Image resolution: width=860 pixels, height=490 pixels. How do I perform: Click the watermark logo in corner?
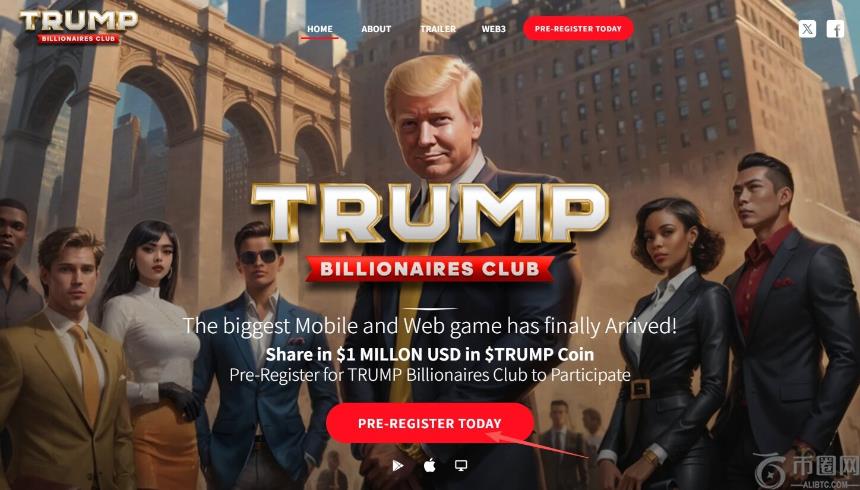click(x=813, y=468)
